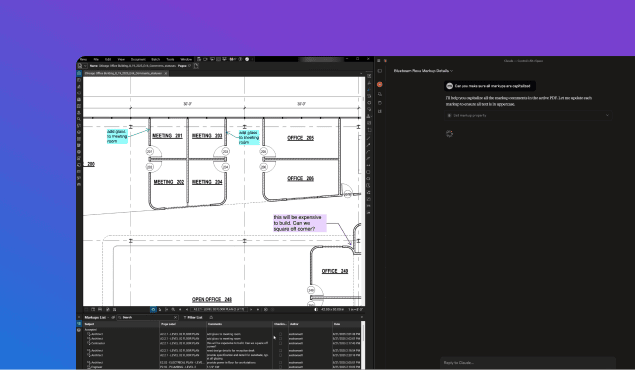Close the Chicago Office Building document tab
The height and width of the screenshot is (370, 635).
[x=166, y=73]
